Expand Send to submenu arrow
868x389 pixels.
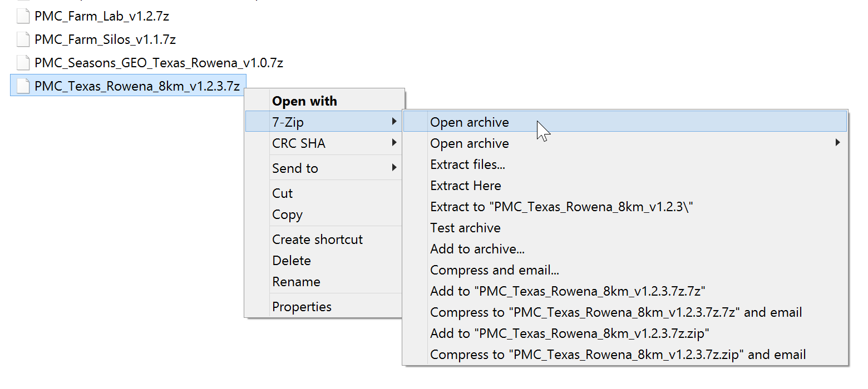tap(394, 168)
